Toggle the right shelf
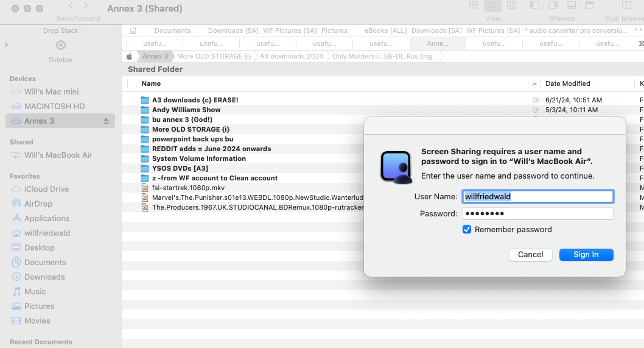 click(553, 5)
